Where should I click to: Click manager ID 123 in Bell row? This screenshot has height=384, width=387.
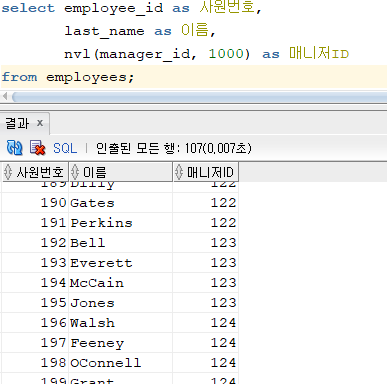[x=206, y=243]
